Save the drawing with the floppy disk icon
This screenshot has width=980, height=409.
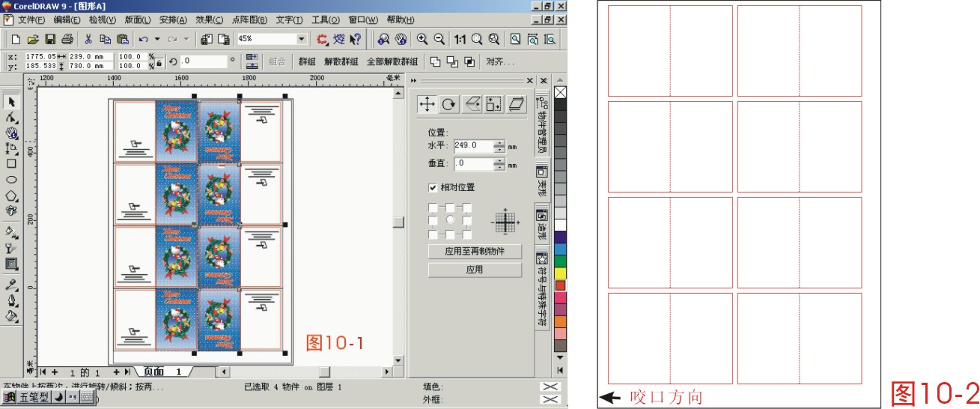tap(50, 39)
